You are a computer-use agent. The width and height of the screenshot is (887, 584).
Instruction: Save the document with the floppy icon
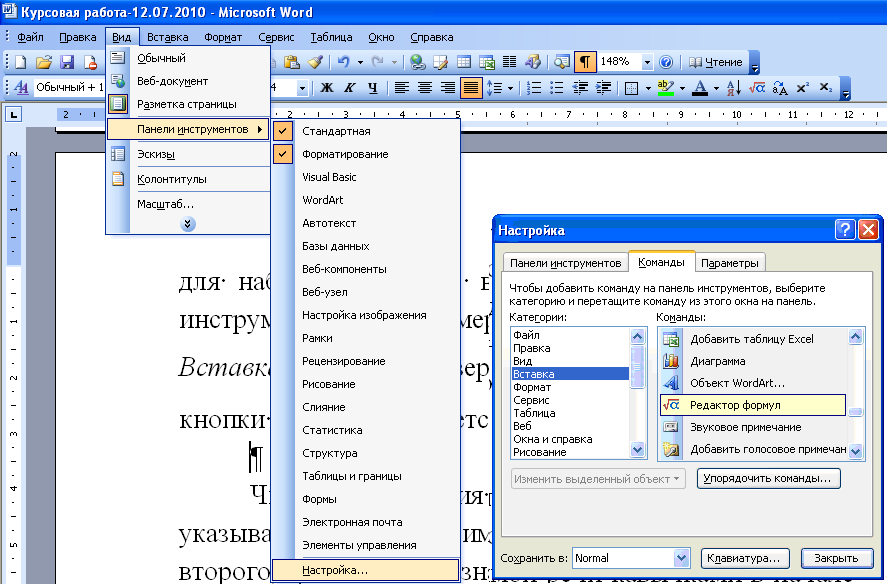click(67, 62)
